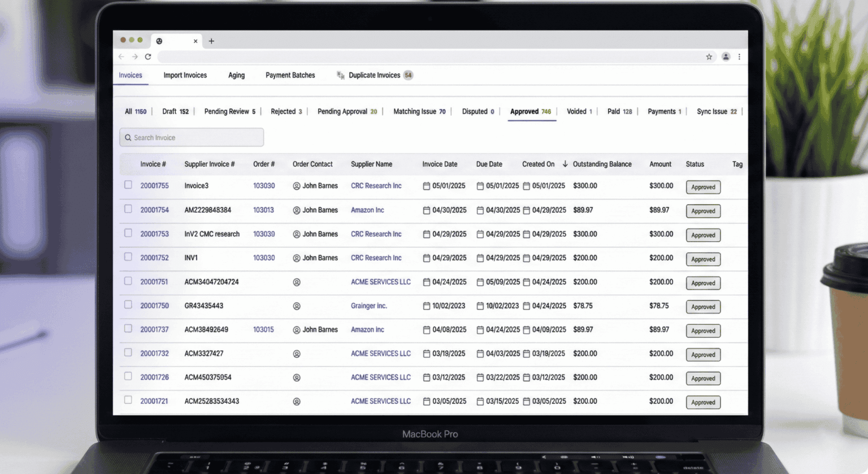Check the box for invoice 20001752
Image resolution: width=868 pixels, height=474 pixels.
click(128, 257)
